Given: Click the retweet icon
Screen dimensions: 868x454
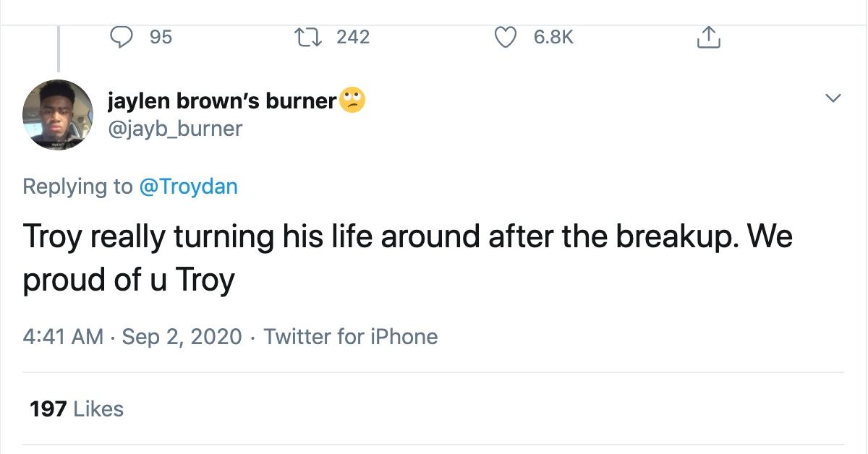Looking at the screenshot, I should (308, 37).
